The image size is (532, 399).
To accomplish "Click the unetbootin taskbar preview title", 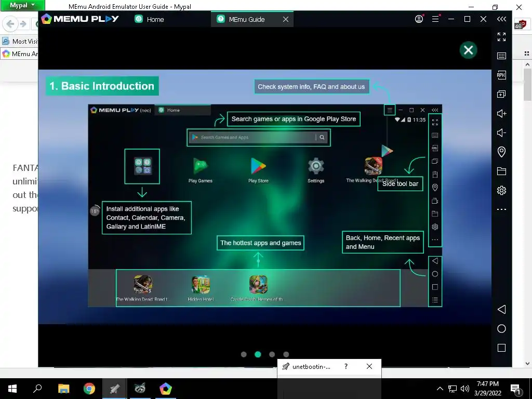I will pos(311,366).
